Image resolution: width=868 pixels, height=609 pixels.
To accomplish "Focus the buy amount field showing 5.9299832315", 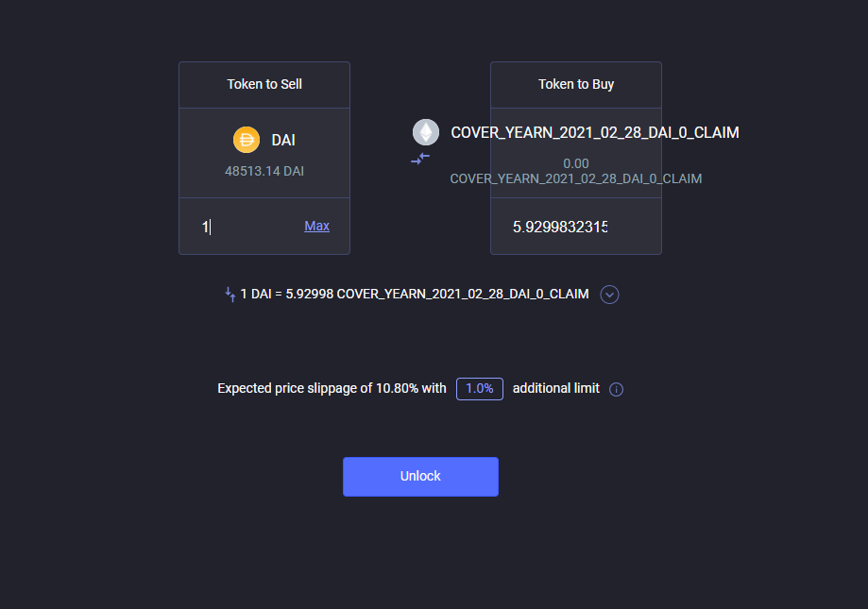I will point(560,227).
